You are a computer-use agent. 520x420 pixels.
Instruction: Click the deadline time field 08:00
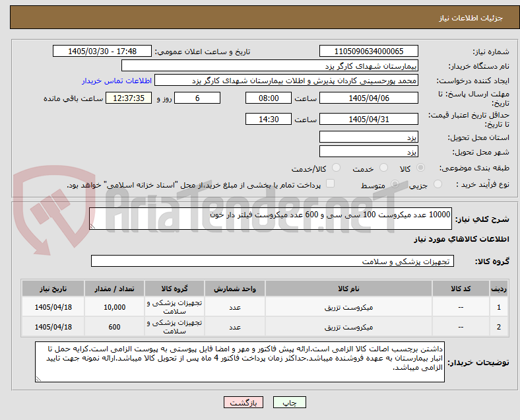(269, 98)
